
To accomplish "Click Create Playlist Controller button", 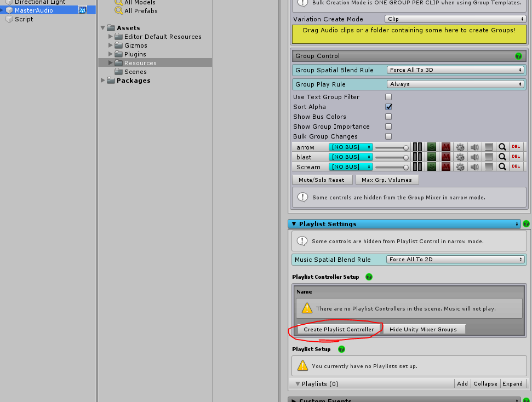I will [339, 329].
